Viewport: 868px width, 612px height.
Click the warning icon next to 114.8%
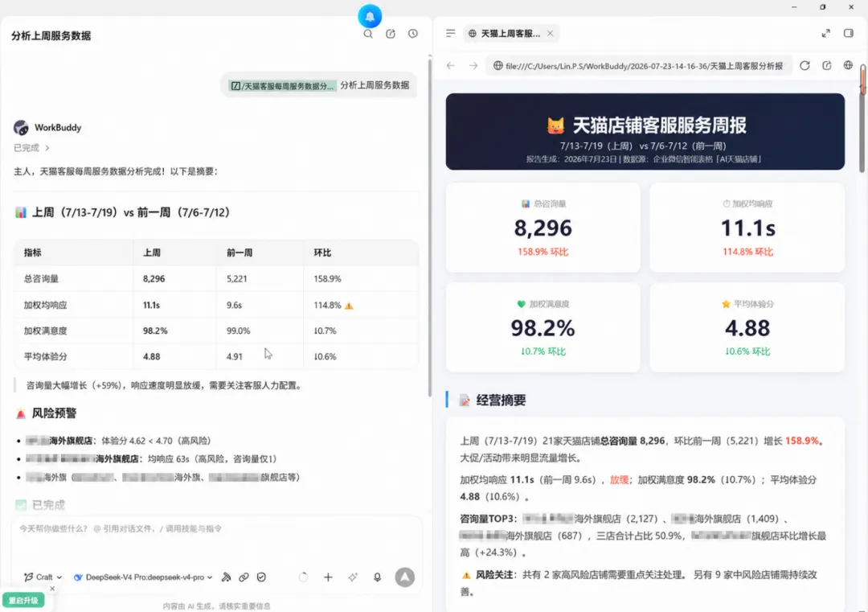click(349, 306)
